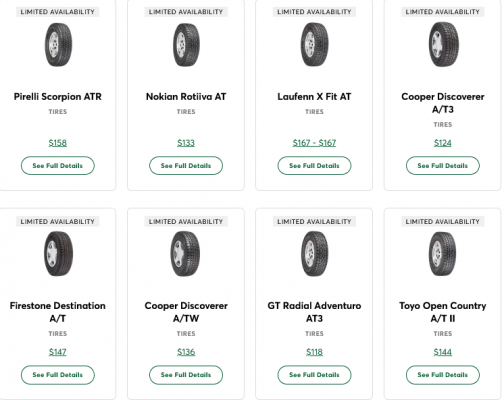Open Toyo Open Country A/T II image
This screenshot has width=504, height=400.
(x=442, y=254)
